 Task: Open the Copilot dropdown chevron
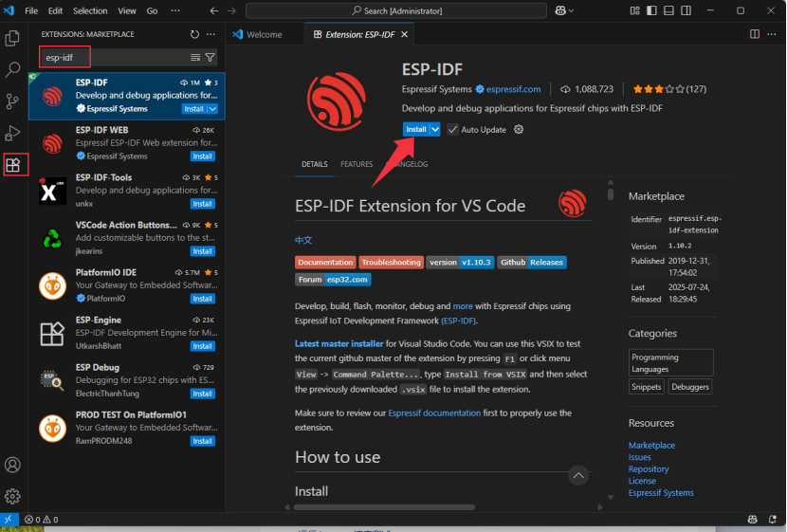pos(571,11)
